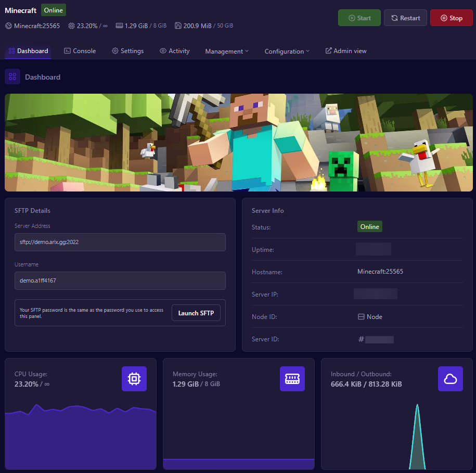Expand the Configuration dropdown menu
476x473 pixels.
(287, 52)
